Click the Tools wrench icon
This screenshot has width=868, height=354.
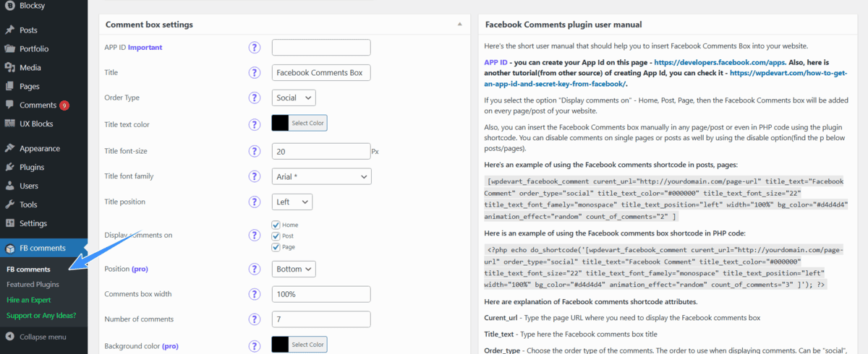pyautogui.click(x=9, y=205)
